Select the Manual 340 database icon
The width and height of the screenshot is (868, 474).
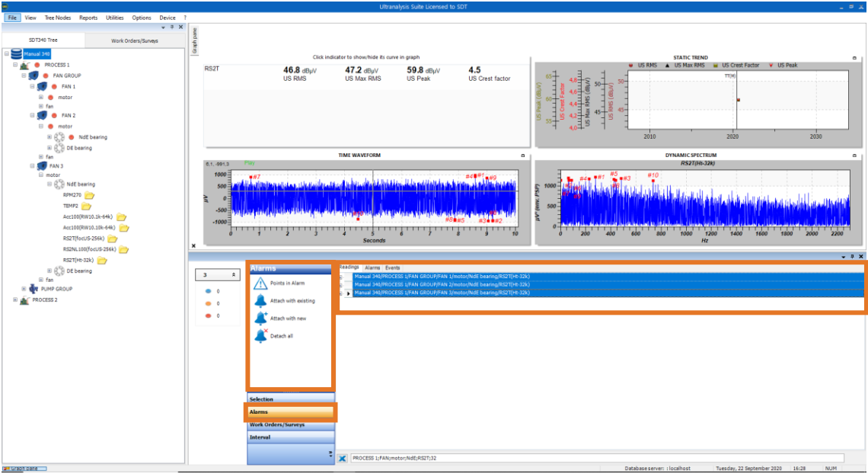tap(17, 54)
